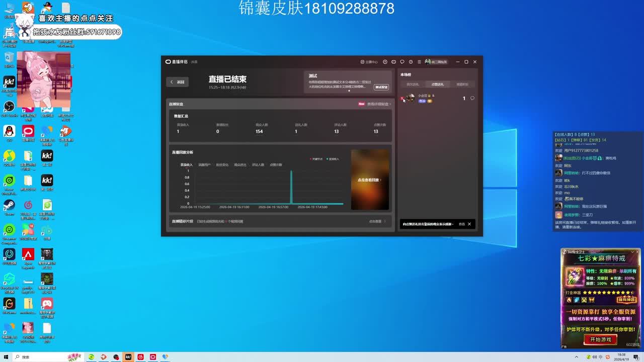Click the comment icon beside top gifter
The height and width of the screenshot is (362, 644).
coord(472,99)
